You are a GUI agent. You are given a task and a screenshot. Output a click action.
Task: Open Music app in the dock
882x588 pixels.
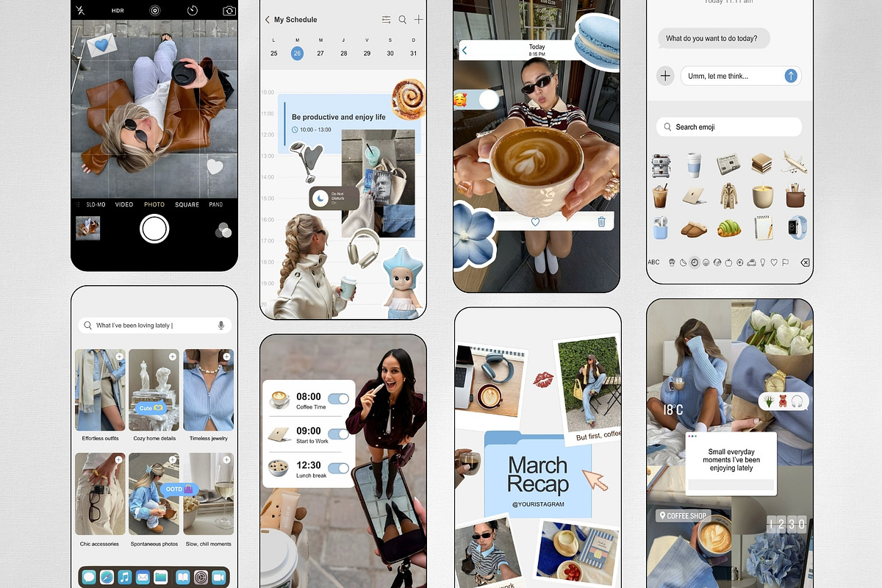pyautogui.click(x=125, y=577)
